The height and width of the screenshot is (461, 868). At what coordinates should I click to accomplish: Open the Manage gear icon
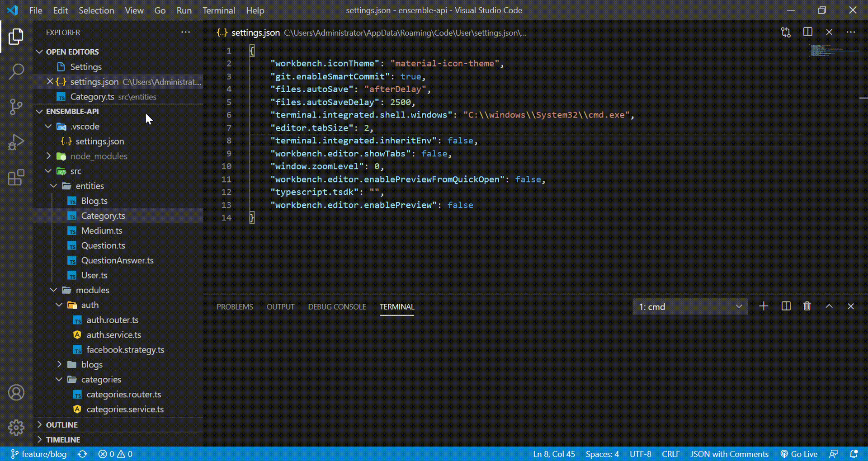[16, 427]
